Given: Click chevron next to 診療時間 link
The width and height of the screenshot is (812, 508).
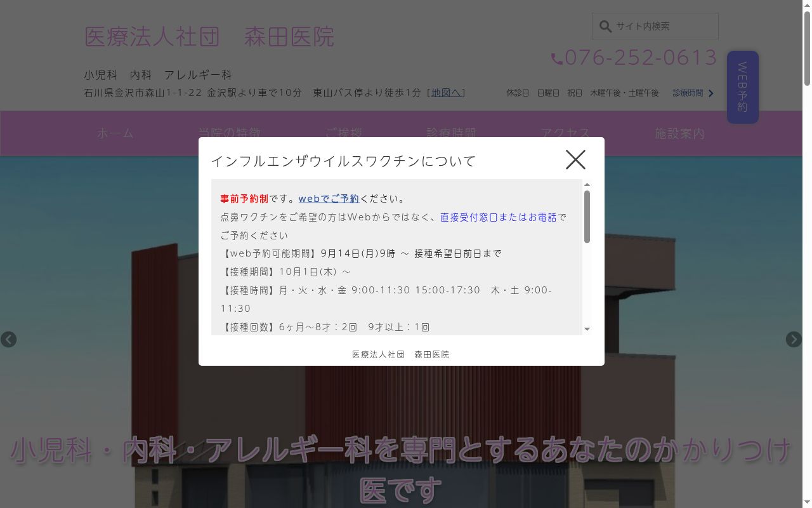Looking at the screenshot, I should click(711, 93).
